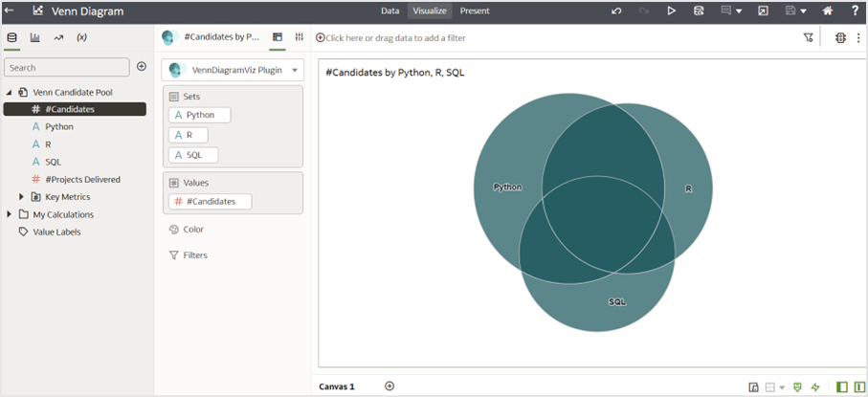Go back with the header arrow
The height and width of the screenshot is (397, 868).
click(x=9, y=11)
